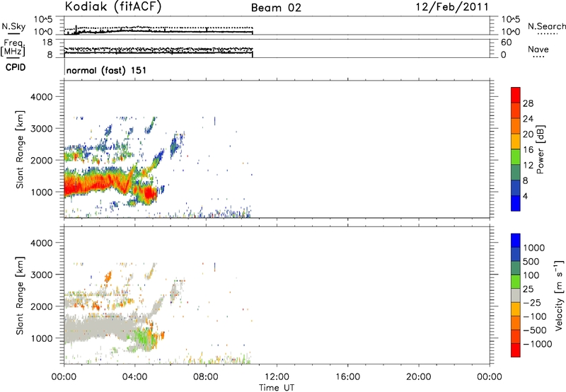Click the -500 label on the velocity colorbar

(x=535, y=330)
